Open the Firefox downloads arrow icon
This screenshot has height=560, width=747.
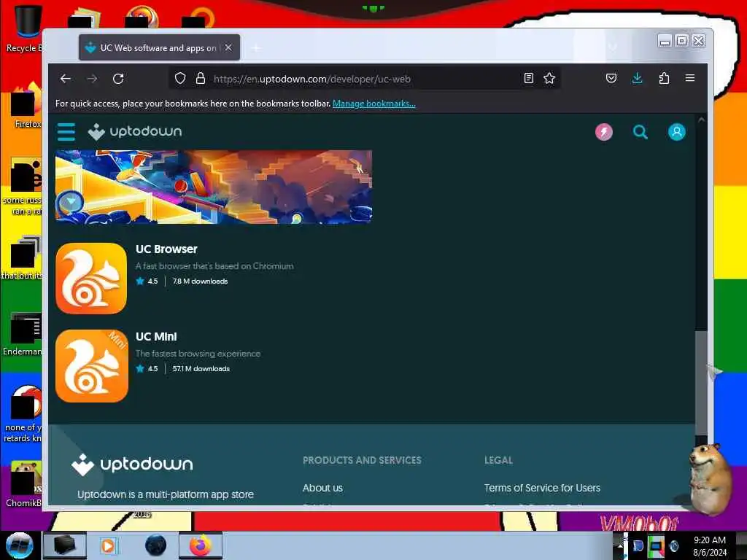coord(638,78)
